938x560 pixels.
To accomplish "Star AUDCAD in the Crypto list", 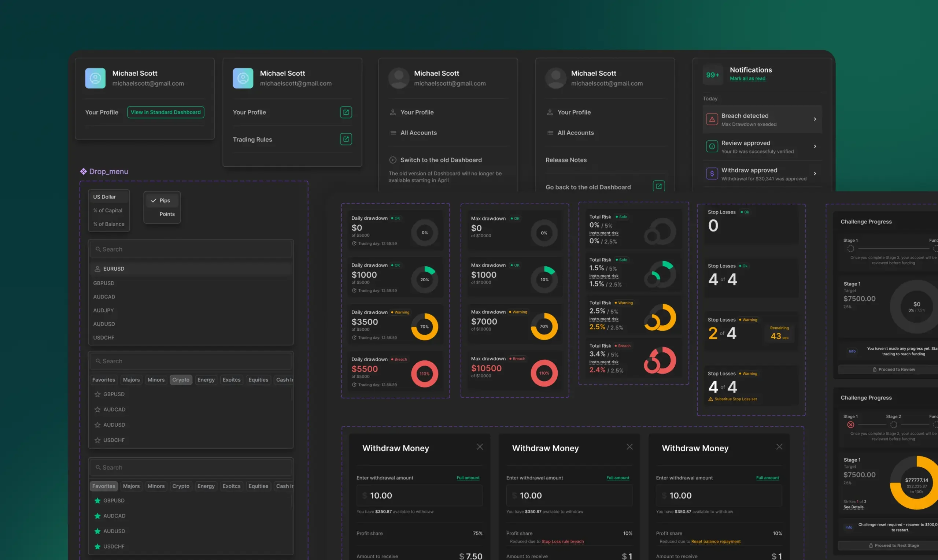I will [x=97, y=409].
